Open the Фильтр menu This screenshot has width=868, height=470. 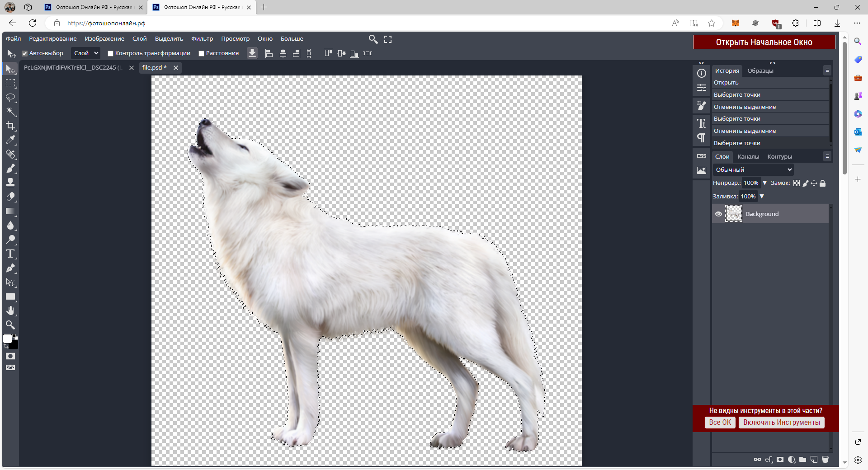202,39
